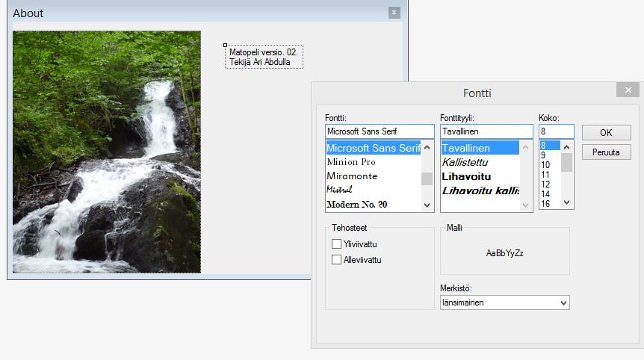Select Miramonte font
Screen dimensions: 644x360
point(374,176)
